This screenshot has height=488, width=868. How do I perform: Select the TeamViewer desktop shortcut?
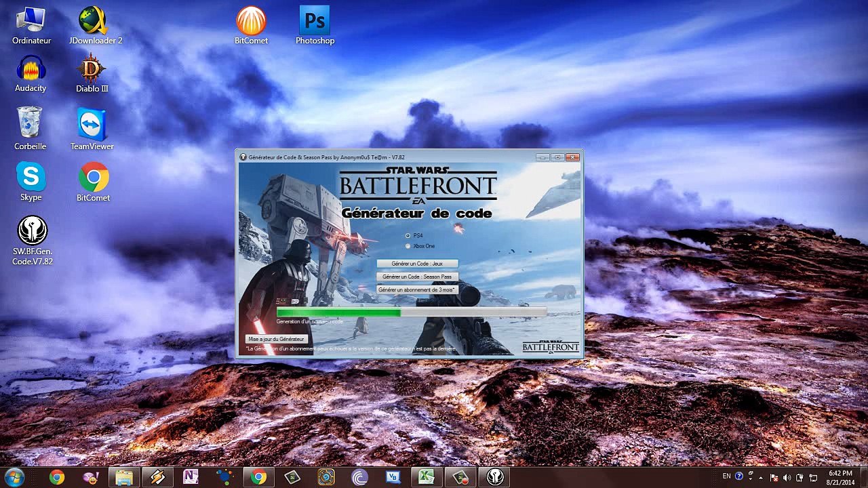[x=92, y=129]
